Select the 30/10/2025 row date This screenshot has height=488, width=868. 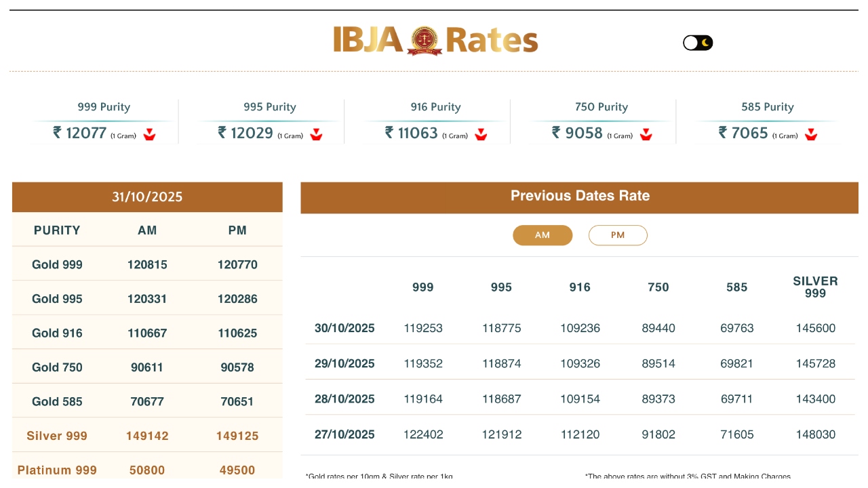click(x=344, y=328)
